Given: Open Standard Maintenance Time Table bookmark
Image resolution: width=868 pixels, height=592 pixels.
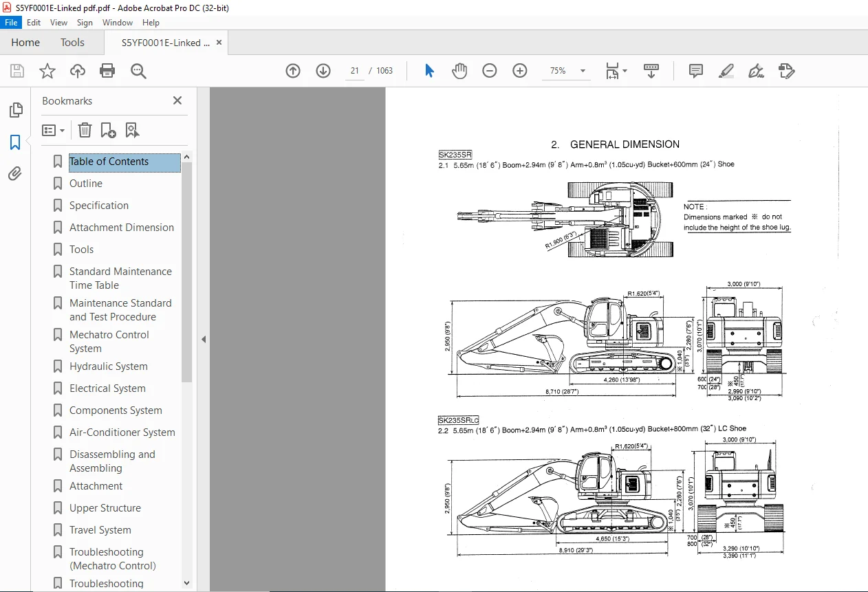Looking at the screenshot, I should (x=120, y=278).
